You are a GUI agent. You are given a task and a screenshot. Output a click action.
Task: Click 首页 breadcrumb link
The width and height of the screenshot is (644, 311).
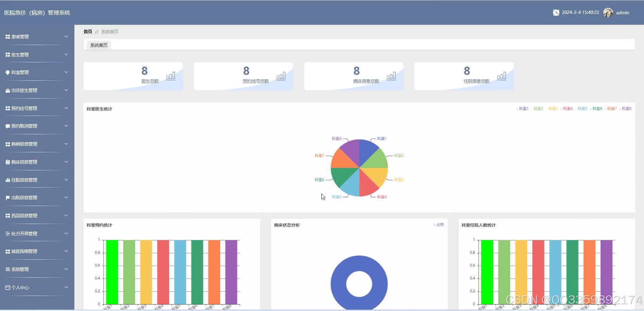[88, 32]
